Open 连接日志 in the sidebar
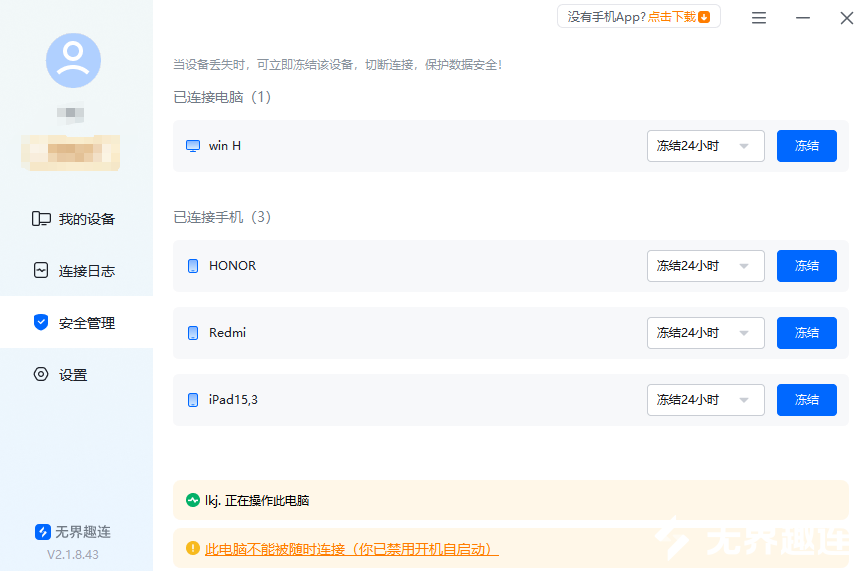The width and height of the screenshot is (864, 571). pos(76,271)
